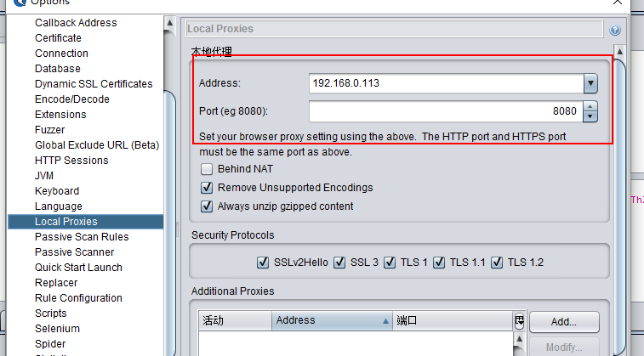Screen dimensions: 644x356
Task: Increase the port with the up stepper
Action: pos(590,106)
